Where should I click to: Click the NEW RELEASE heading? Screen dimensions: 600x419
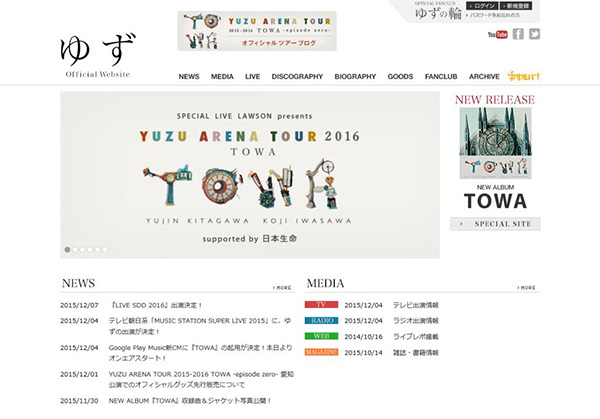coord(495,99)
